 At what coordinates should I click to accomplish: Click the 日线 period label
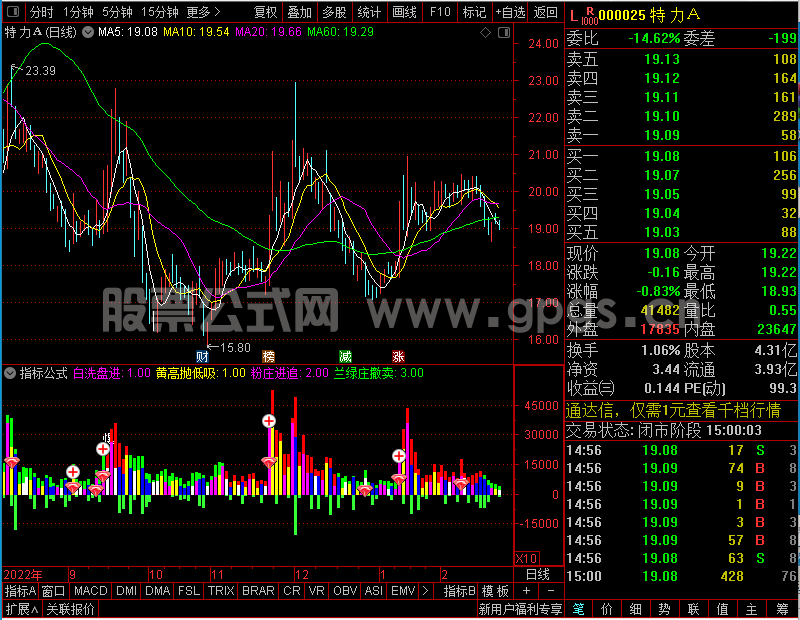click(x=538, y=575)
